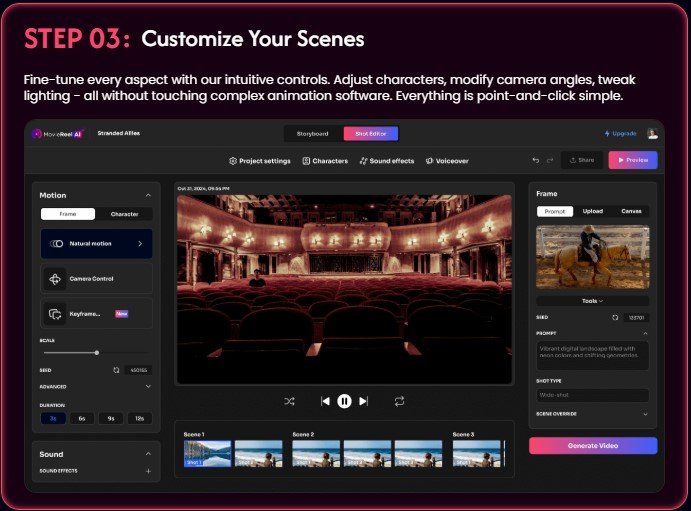
Task: Switch to the Storyboard tab
Action: click(x=313, y=133)
